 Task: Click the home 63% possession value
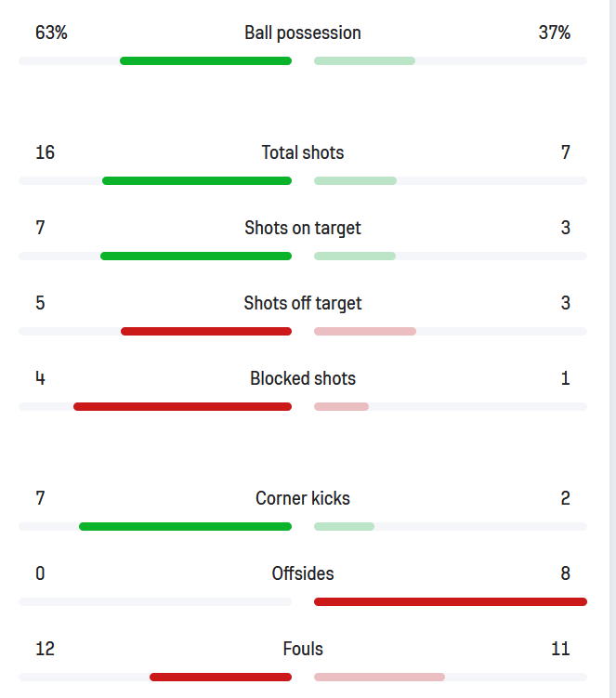51,33
